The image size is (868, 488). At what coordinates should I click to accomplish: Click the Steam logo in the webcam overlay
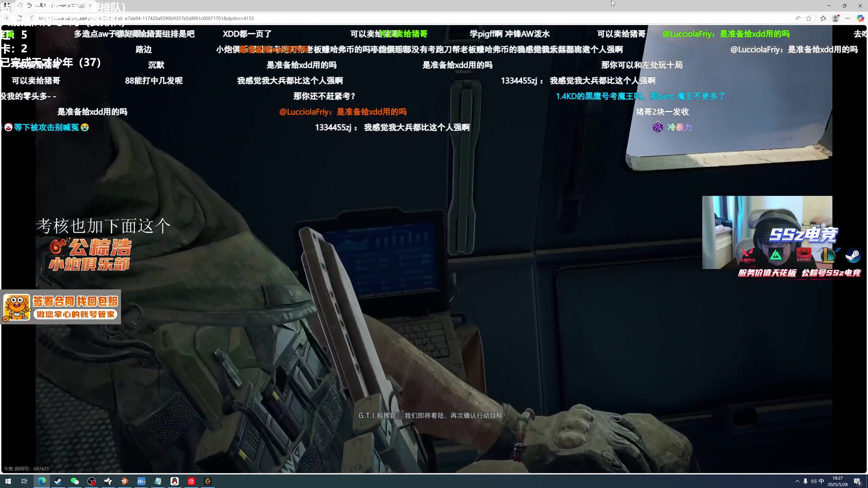coord(853,256)
